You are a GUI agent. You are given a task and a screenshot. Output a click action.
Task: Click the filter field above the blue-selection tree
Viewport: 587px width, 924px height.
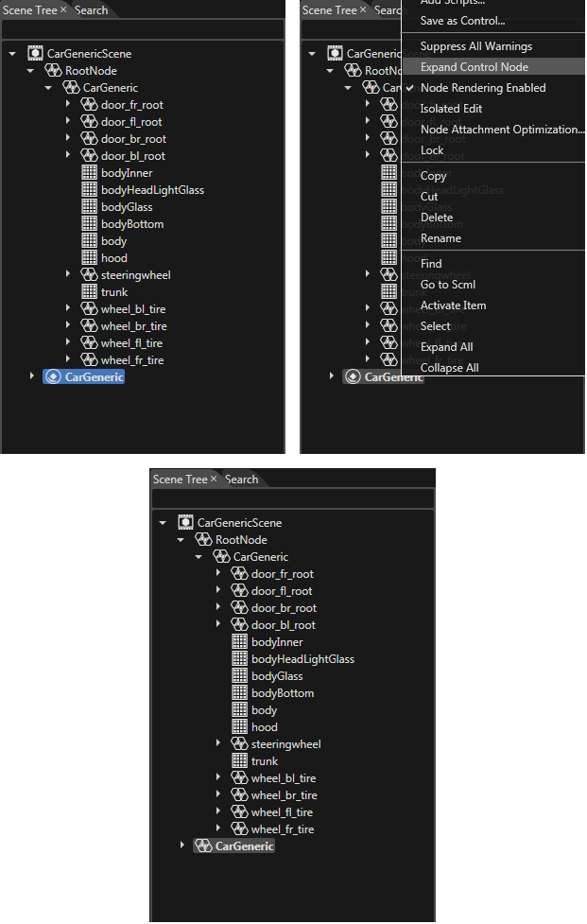(x=143, y=29)
